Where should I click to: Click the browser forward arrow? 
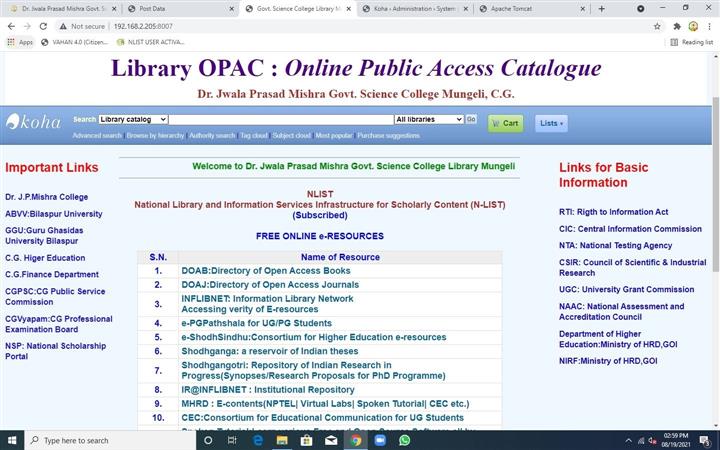(27, 26)
